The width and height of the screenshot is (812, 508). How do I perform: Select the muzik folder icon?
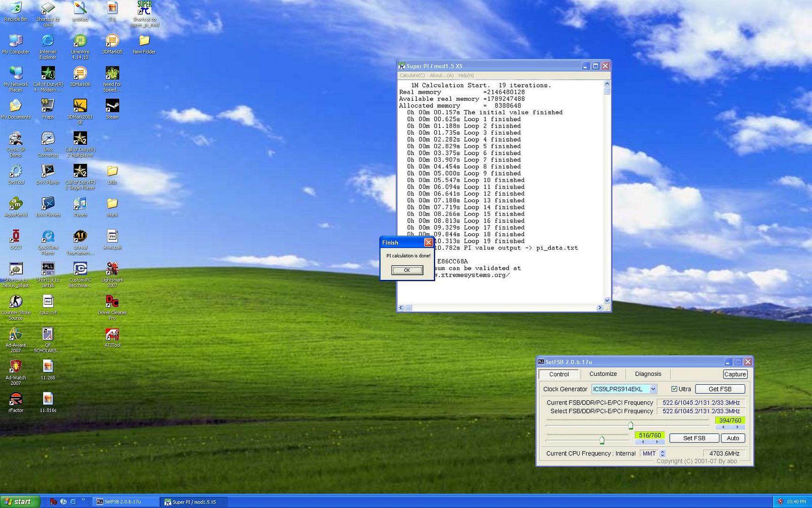pos(112,207)
